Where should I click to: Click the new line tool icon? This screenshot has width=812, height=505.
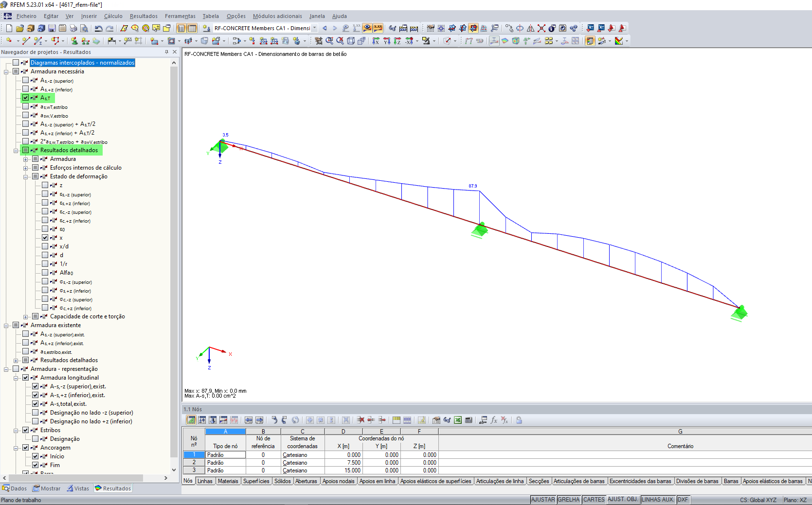(26, 41)
